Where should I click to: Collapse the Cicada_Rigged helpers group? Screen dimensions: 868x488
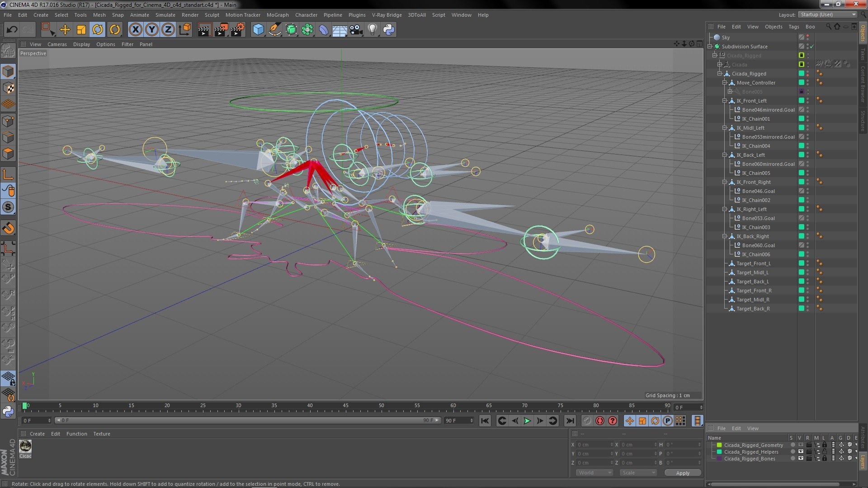point(720,74)
